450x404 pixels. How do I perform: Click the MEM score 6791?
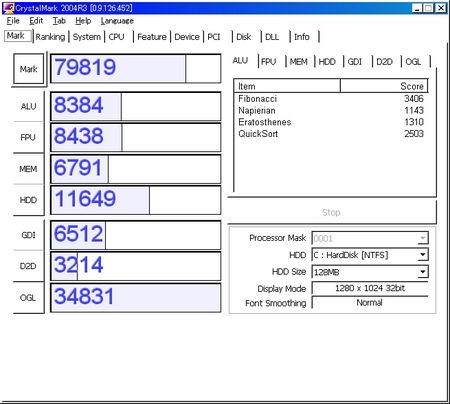(136, 168)
